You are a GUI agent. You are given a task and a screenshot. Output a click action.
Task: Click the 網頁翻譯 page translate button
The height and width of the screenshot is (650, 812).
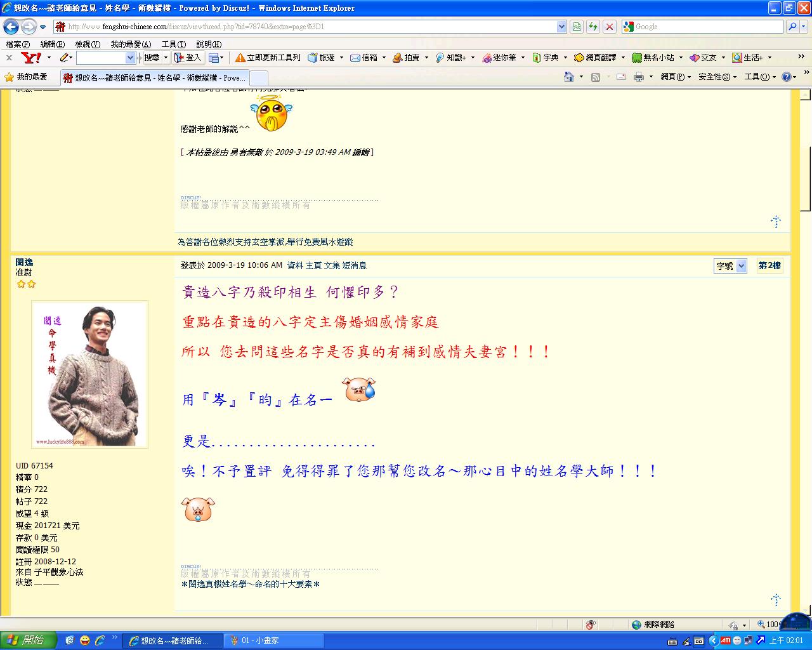point(595,58)
